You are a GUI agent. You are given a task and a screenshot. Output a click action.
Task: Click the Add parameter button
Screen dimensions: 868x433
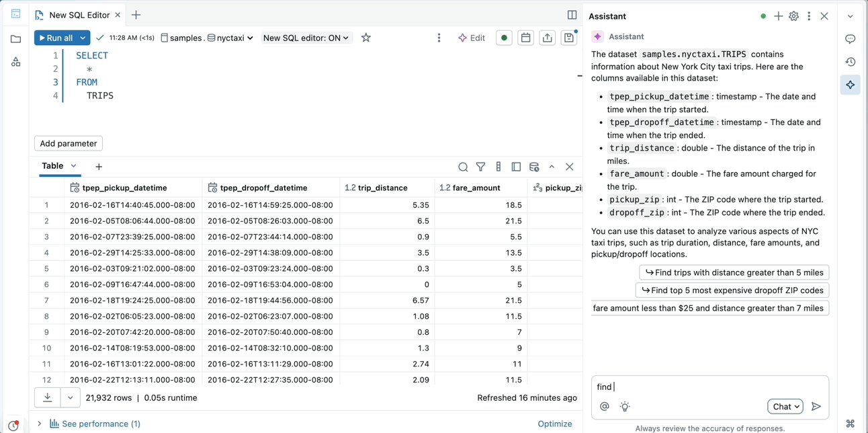(x=69, y=143)
